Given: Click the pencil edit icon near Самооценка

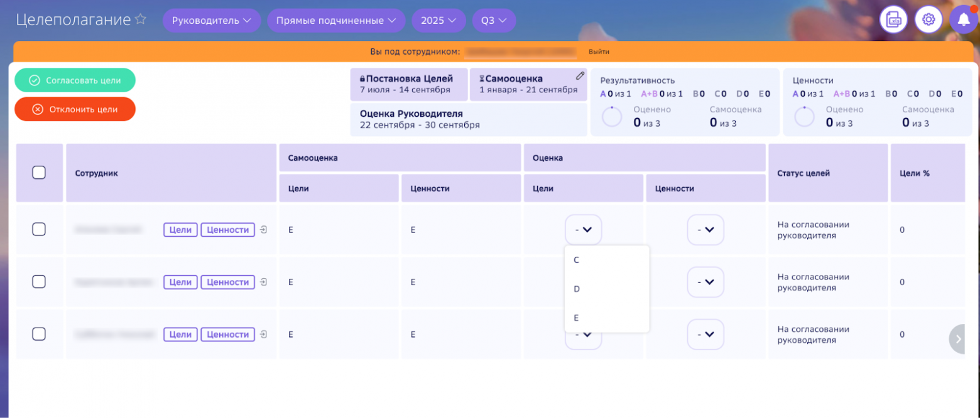Looking at the screenshot, I should 580,76.
